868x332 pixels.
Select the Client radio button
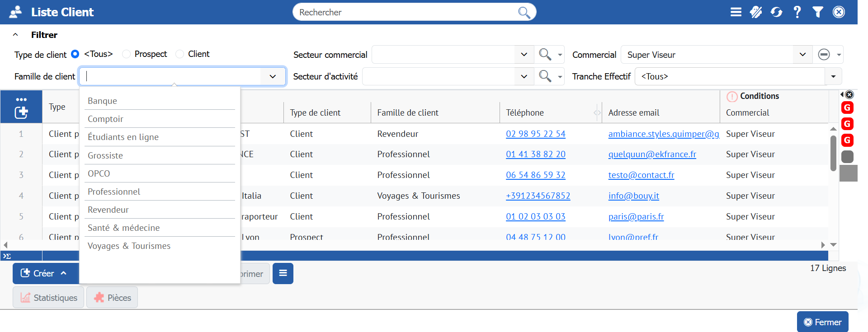point(180,54)
